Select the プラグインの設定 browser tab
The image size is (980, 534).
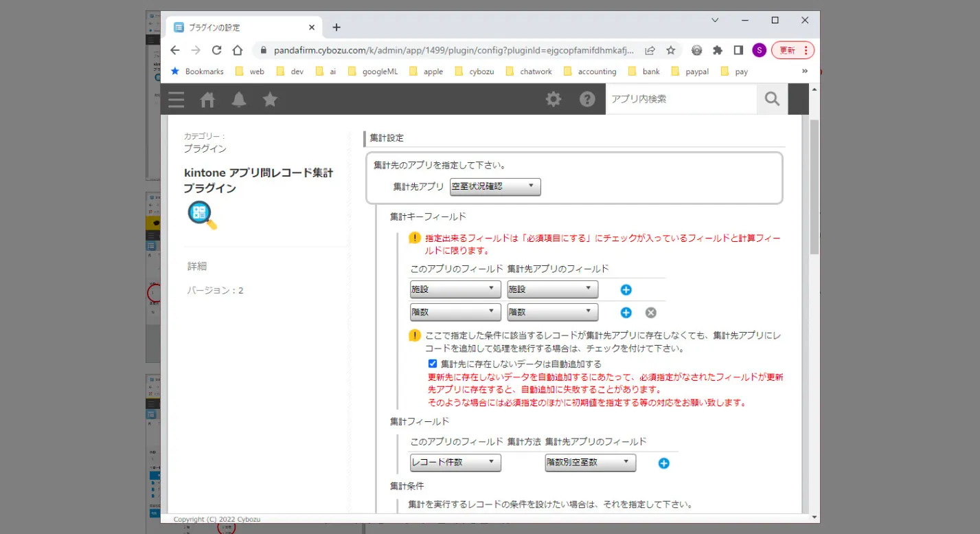coord(242,27)
